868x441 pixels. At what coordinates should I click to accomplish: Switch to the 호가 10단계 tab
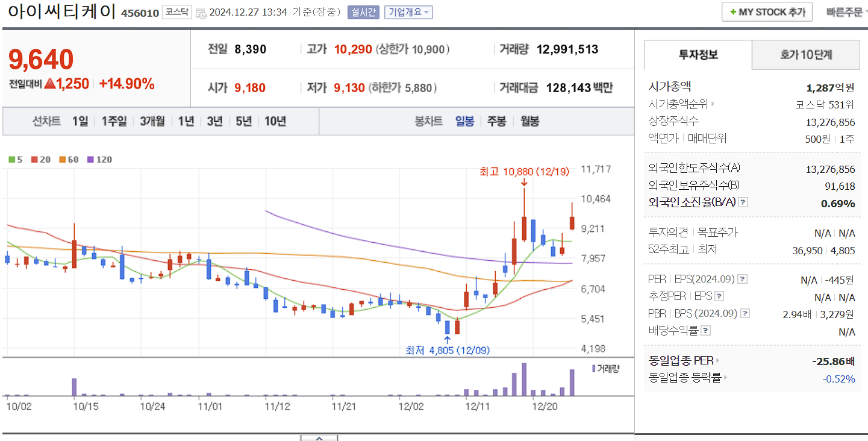point(805,54)
